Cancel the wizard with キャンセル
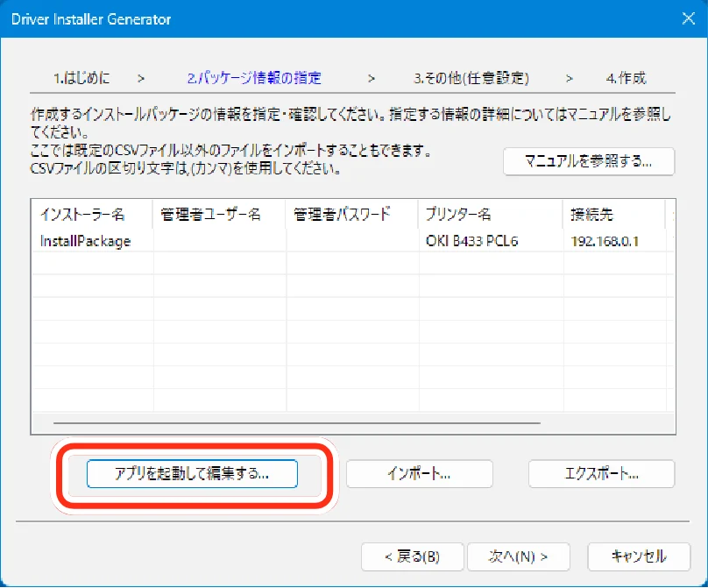708x588 pixels. [639, 556]
